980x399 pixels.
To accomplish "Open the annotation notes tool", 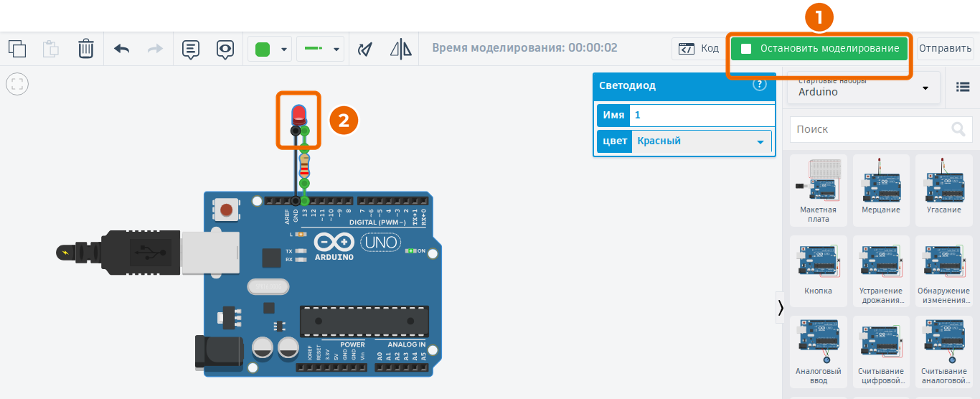I will click(190, 49).
